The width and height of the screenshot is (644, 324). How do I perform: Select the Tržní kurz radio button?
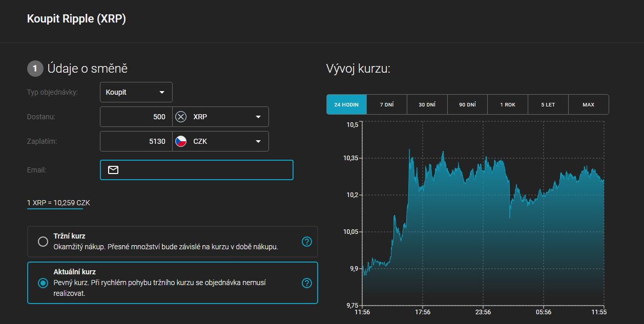tap(43, 242)
